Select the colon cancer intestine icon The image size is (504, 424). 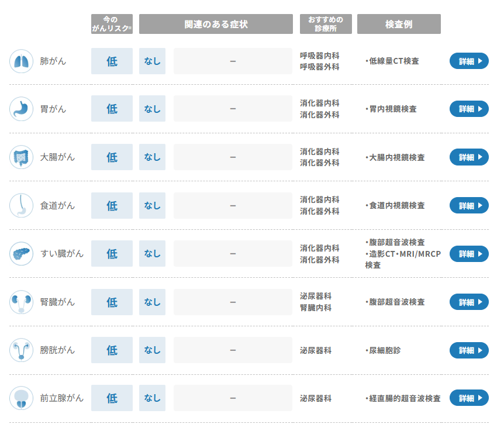tap(22, 157)
